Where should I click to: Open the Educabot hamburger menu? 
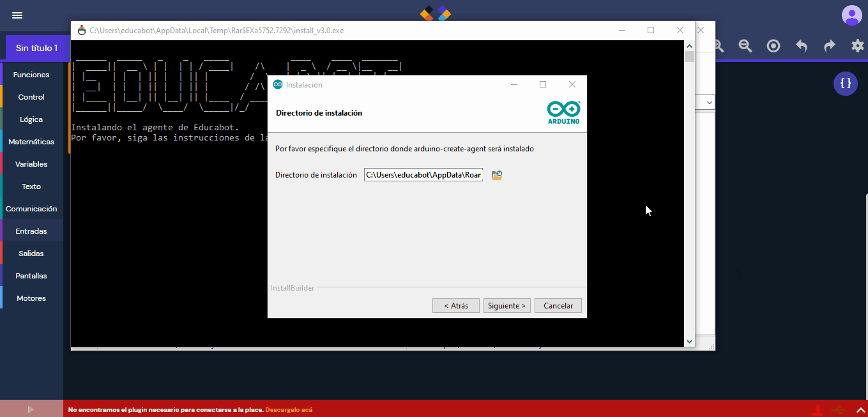click(x=17, y=15)
